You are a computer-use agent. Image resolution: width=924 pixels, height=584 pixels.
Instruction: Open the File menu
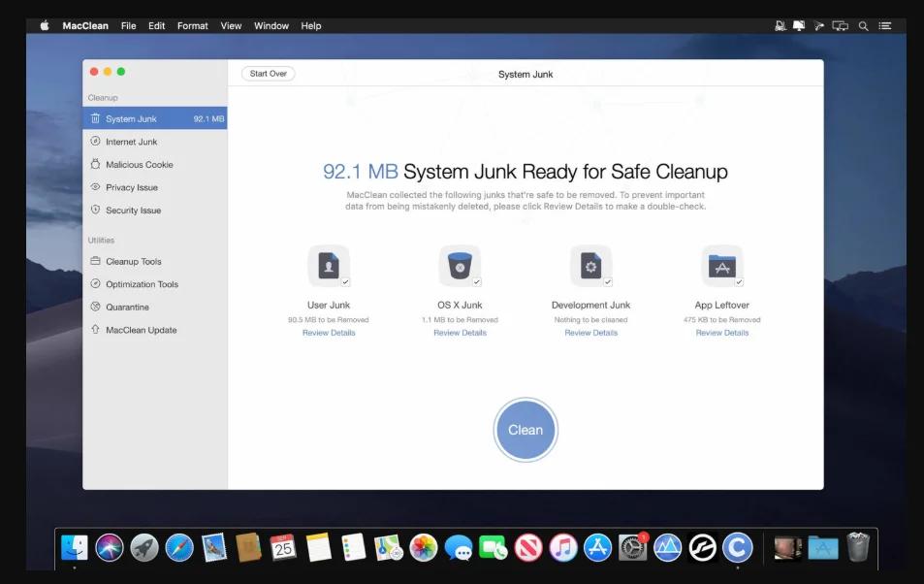pyautogui.click(x=128, y=26)
